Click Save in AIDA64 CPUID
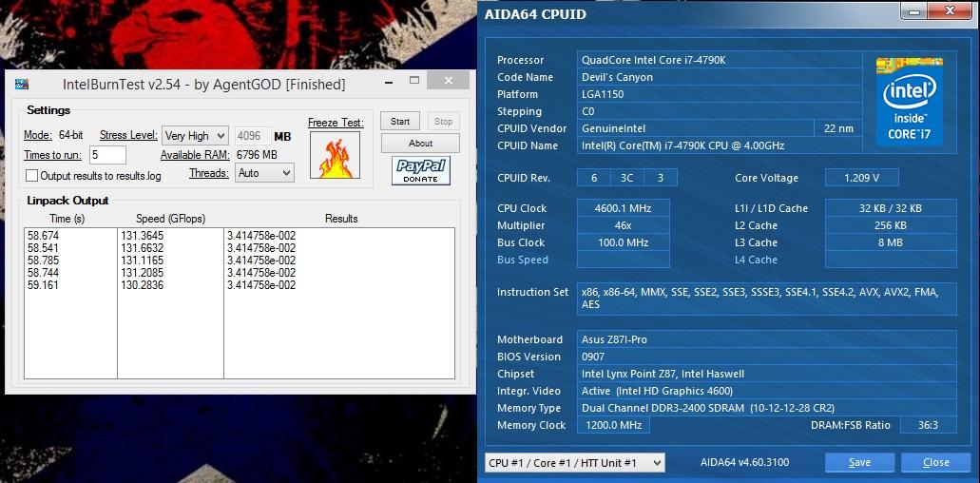The height and width of the screenshot is (483, 980). pyautogui.click(x=859, y=462)
